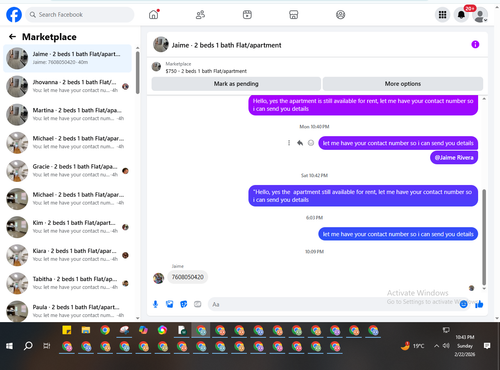Send a thumbs-up like
This screenshot has width=500, height=370.
(x=479, y=304)
